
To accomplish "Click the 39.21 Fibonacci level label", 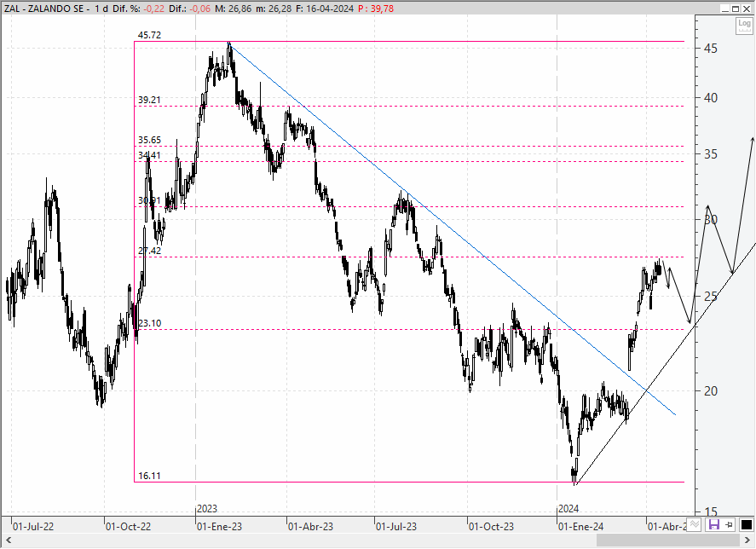I will coord(149,100).
